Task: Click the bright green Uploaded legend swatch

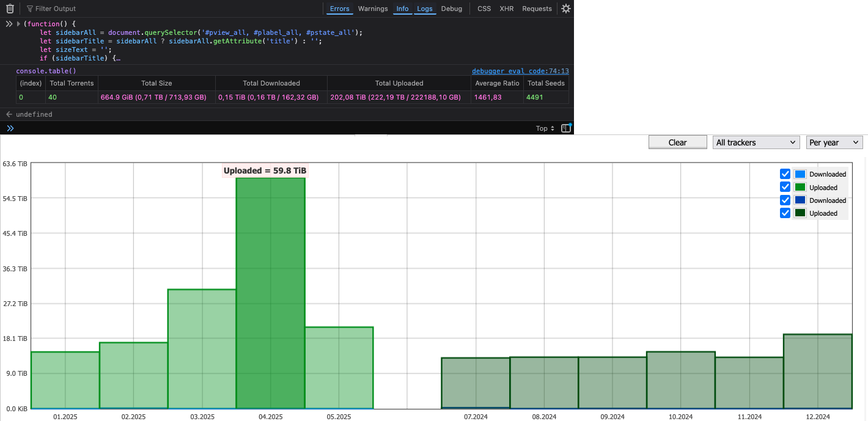Action: point(800,187)
